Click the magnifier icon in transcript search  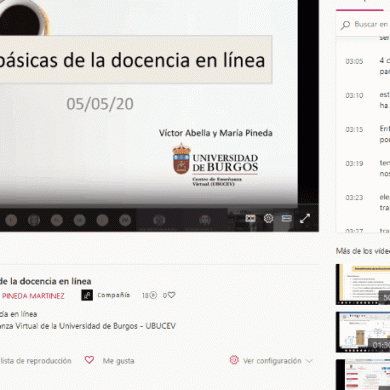345,25
